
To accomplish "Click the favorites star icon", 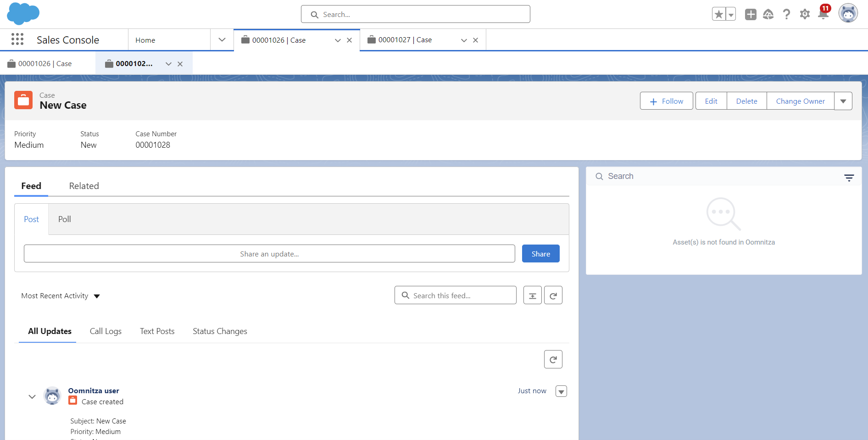I will (x=718, y=14).
